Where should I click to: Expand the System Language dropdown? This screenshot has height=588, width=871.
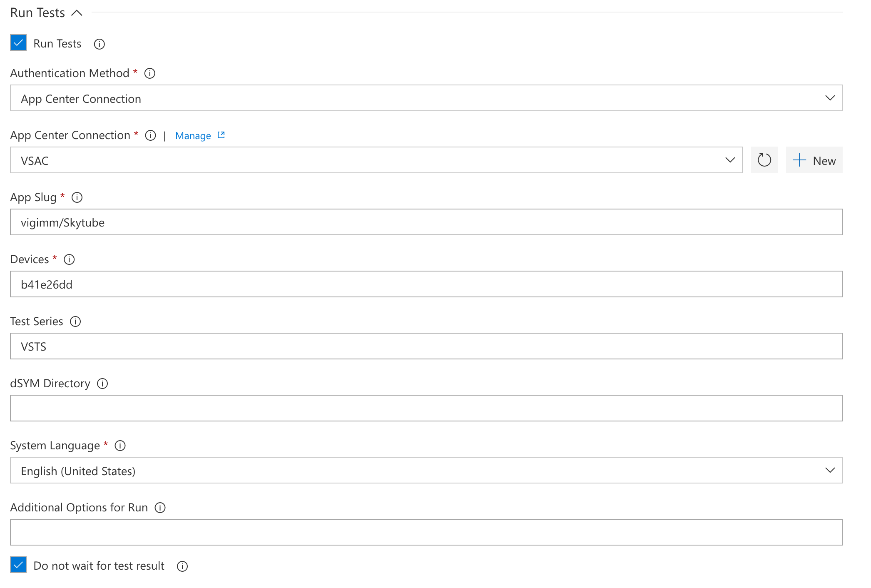(x=830, y=470)
